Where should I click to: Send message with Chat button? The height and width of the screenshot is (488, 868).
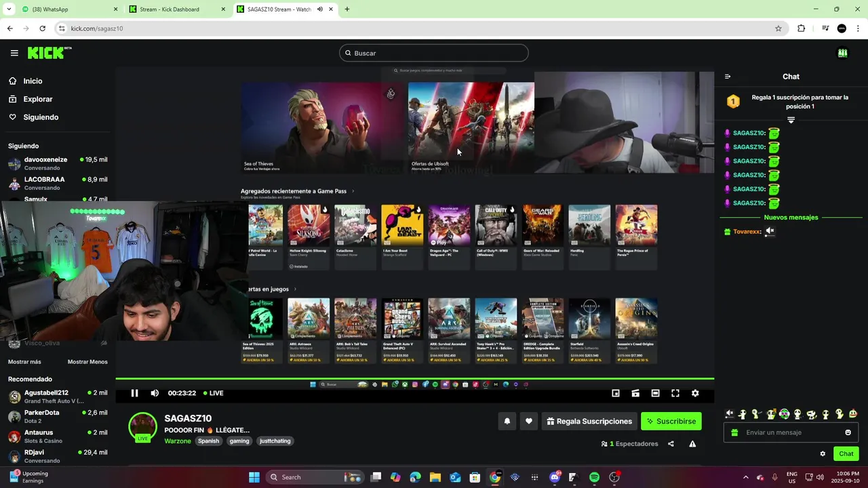[846, 454]
